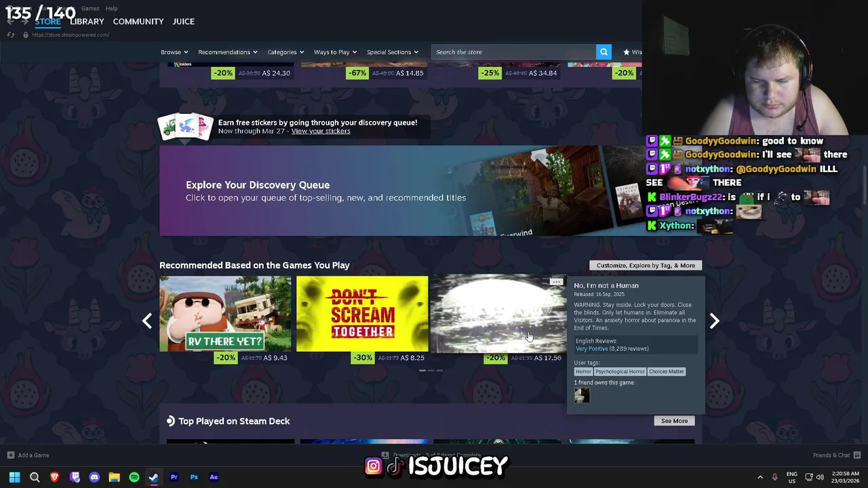Viewport: 868px width, 488px height.
Task: Click the Add a Game label
Action: [33, 455]
